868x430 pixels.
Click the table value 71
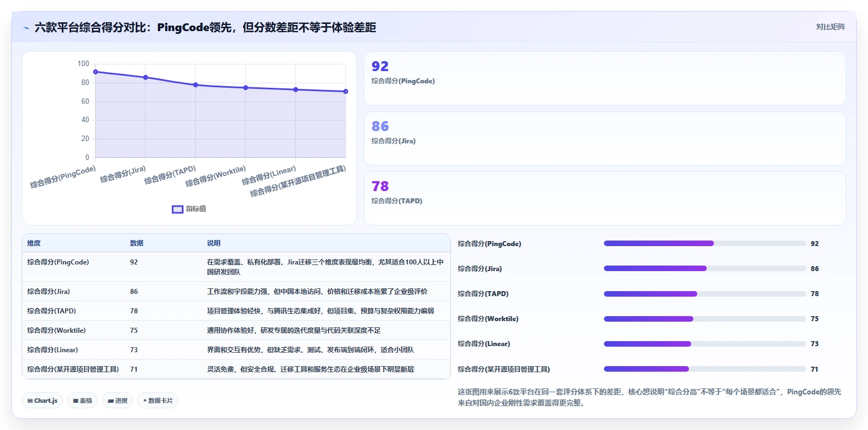(134, 369)
